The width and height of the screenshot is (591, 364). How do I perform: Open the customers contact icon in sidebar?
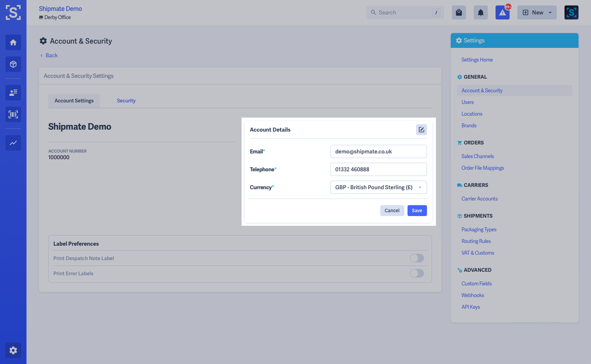(13, 93)
